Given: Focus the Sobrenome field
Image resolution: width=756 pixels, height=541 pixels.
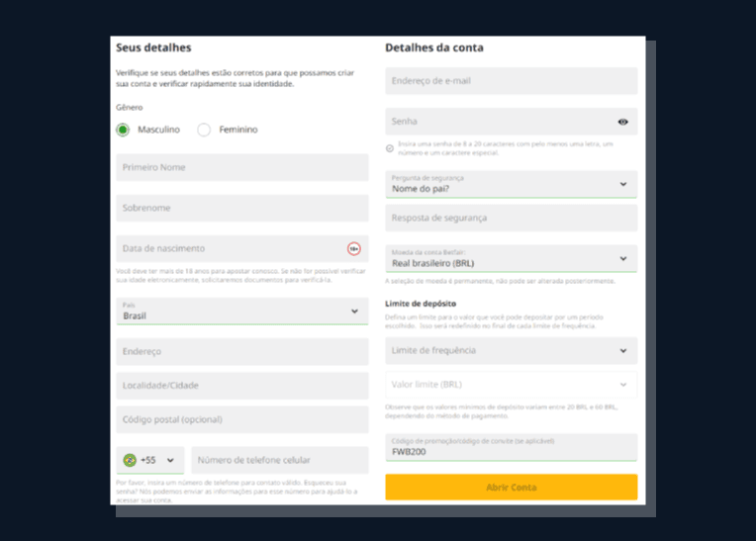Looking at the screenshot, I should click(x=242, y=208).
